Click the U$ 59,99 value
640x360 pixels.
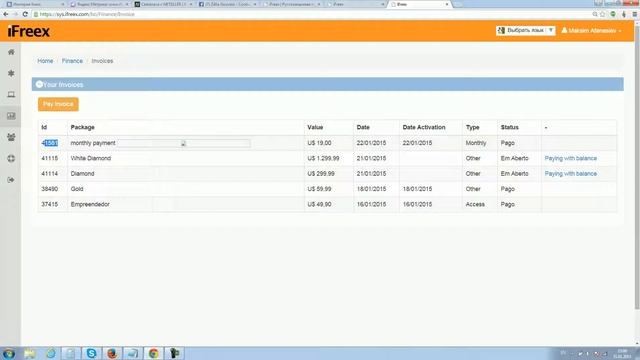click(319, 189)
